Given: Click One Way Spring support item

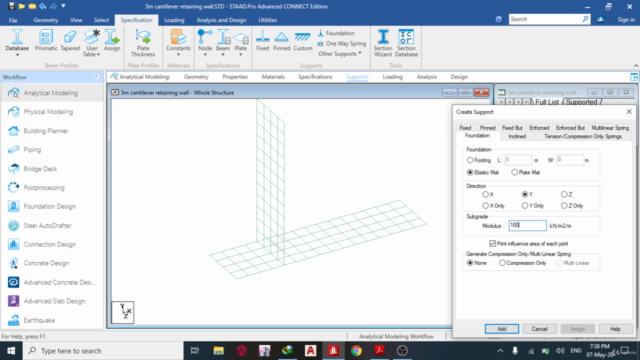Looking at the screenshot, I should pos(342,43).
